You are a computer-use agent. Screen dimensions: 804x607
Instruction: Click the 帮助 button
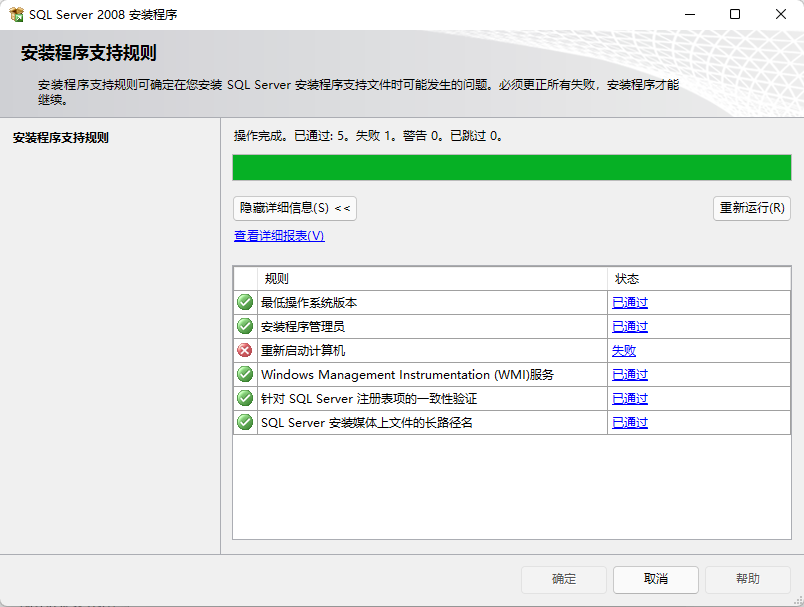[748, 579]
